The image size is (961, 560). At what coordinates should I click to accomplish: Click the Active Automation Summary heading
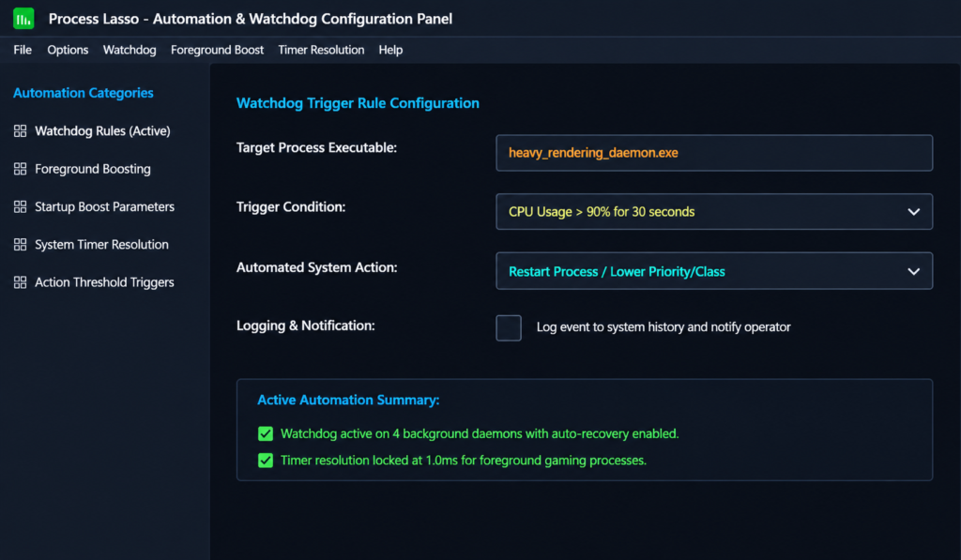[x=348, y=401]
